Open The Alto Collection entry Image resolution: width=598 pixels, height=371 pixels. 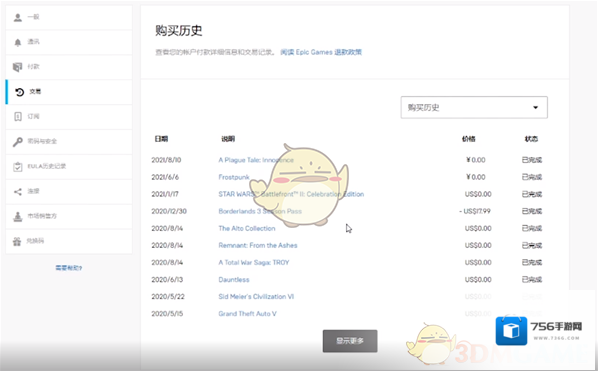tap(247, 228)
